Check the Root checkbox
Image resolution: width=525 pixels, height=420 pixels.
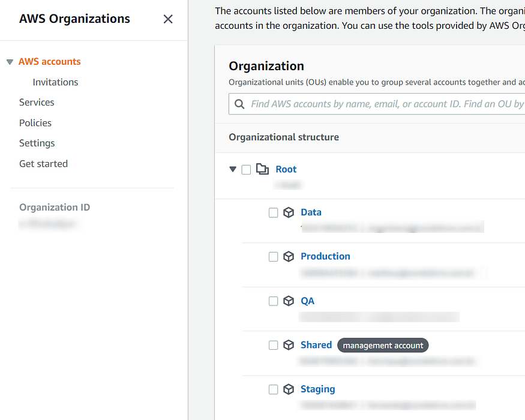(246, 170)
